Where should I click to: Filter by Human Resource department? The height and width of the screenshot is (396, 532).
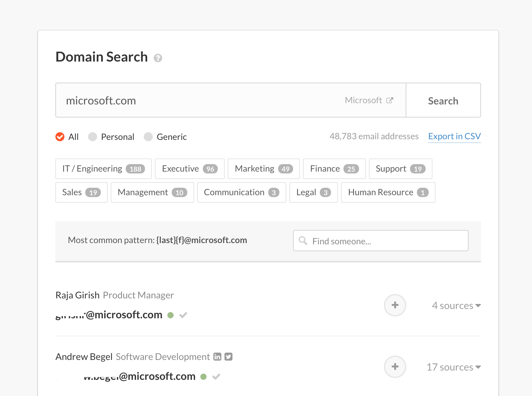point(388,192)
